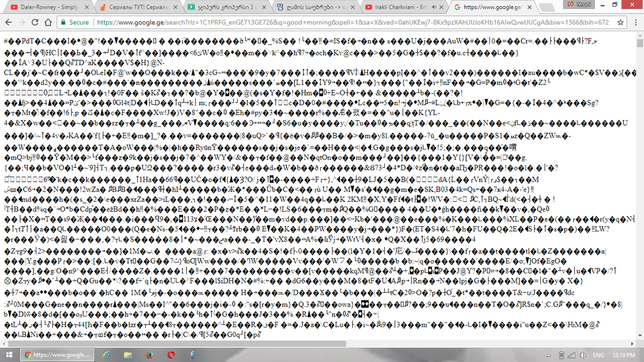The image size is (644, 362).
Task: Close the Сериалы ТУТ tab
Action: tap(175, 7)
